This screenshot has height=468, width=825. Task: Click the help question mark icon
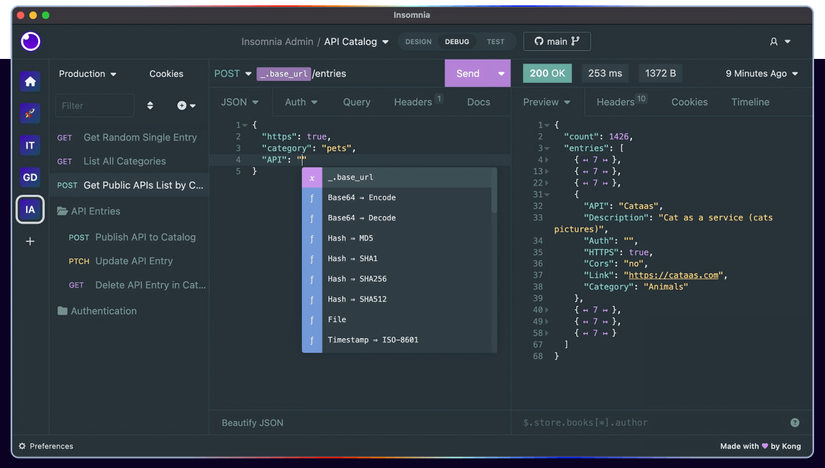coord(794,423)
